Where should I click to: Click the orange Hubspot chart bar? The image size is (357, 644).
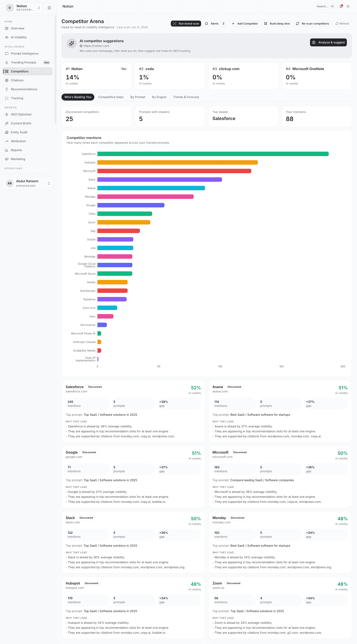click(x=178, y=163)
